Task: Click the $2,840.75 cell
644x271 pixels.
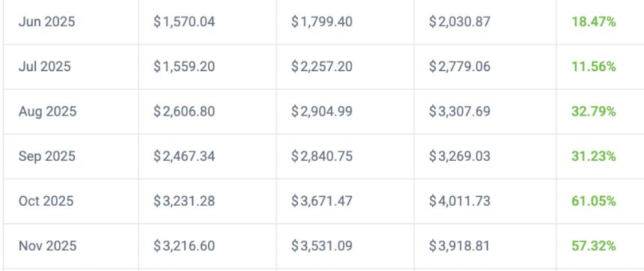Action: pyautogui.click(x=321, y=156)
